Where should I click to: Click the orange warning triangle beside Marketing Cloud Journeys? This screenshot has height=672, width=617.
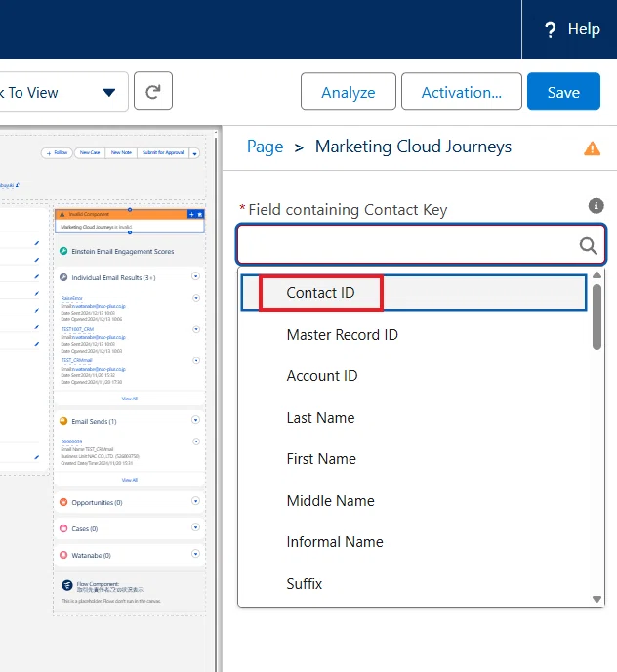tap(593, 148)
